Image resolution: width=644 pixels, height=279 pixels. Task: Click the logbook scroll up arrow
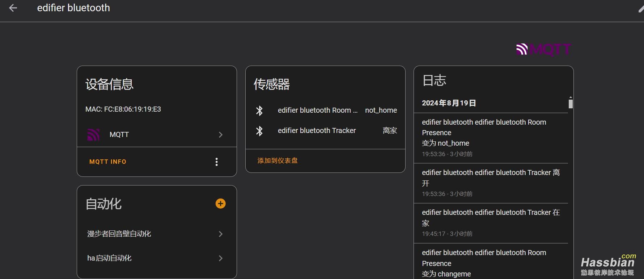point(571,97)
